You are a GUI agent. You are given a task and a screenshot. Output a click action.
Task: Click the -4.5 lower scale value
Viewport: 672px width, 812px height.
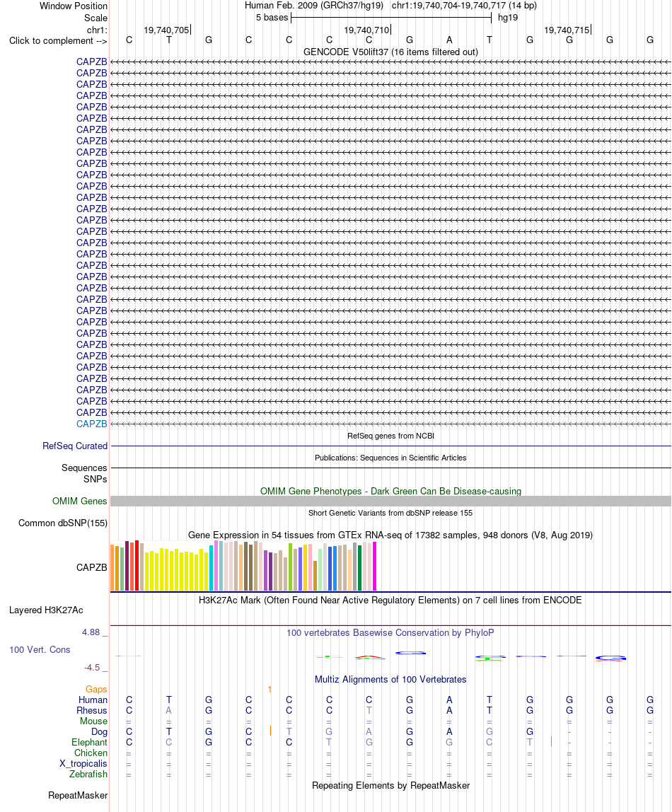click(92, 668)
